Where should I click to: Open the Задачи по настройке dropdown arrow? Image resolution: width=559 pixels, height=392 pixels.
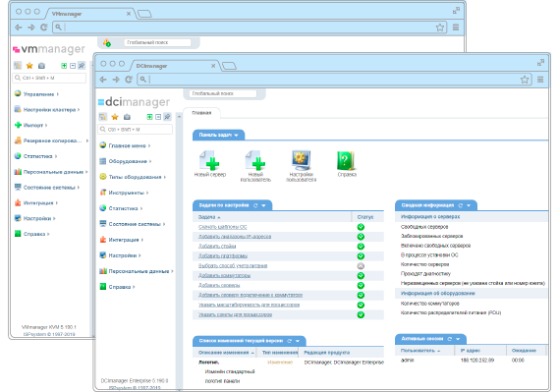click(263, 205)
